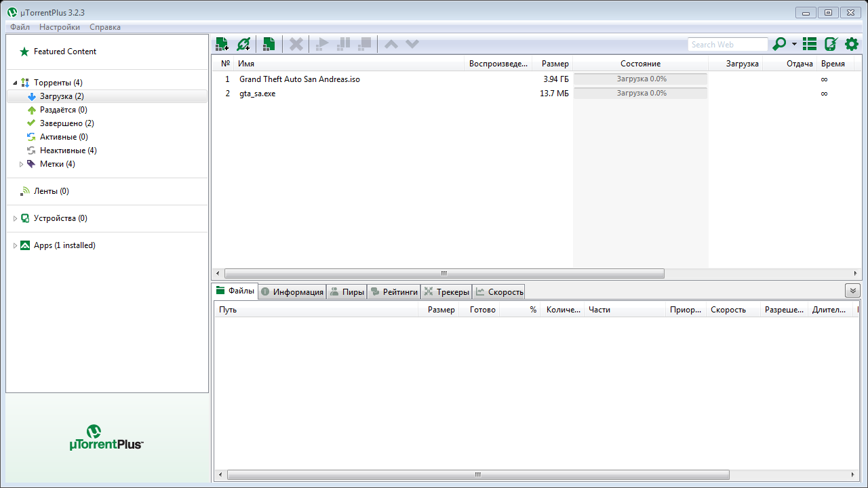The image size is (868, 488).
Task: Open Preferences via the gear icon
Action: (x=852, y=45)
